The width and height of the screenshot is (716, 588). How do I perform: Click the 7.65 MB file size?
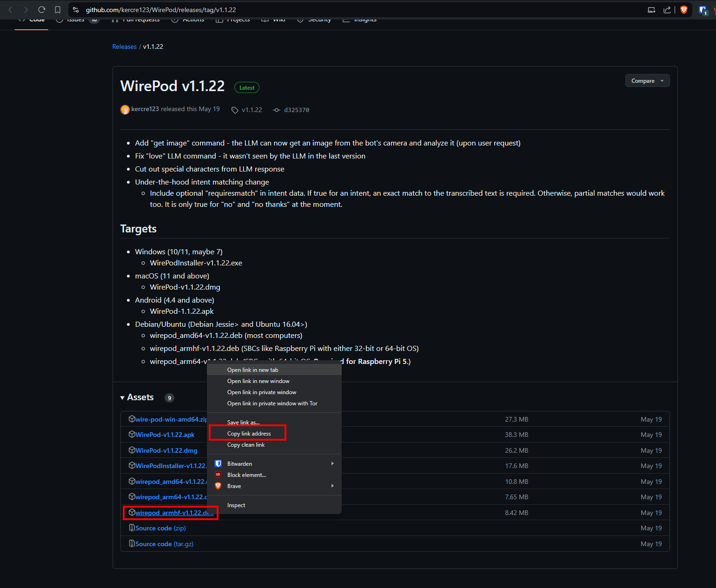(517, 497)
